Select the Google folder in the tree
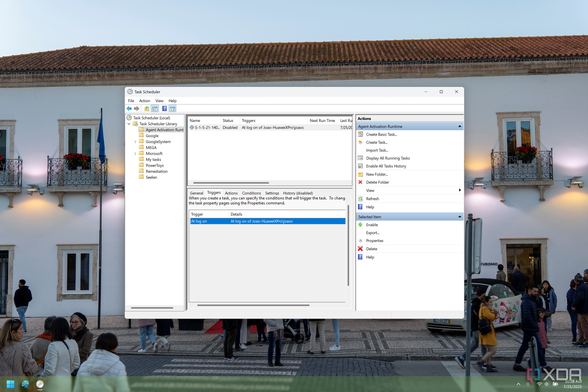The height and width of the screenshot is (392, 588). [152, 136]
